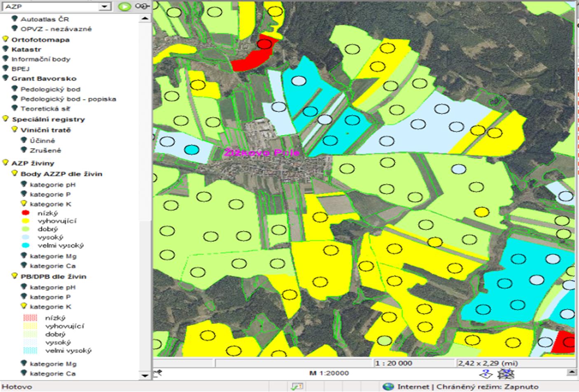Click the extent field showing 2,42 x 2,29 (mi)

point(516,363)
